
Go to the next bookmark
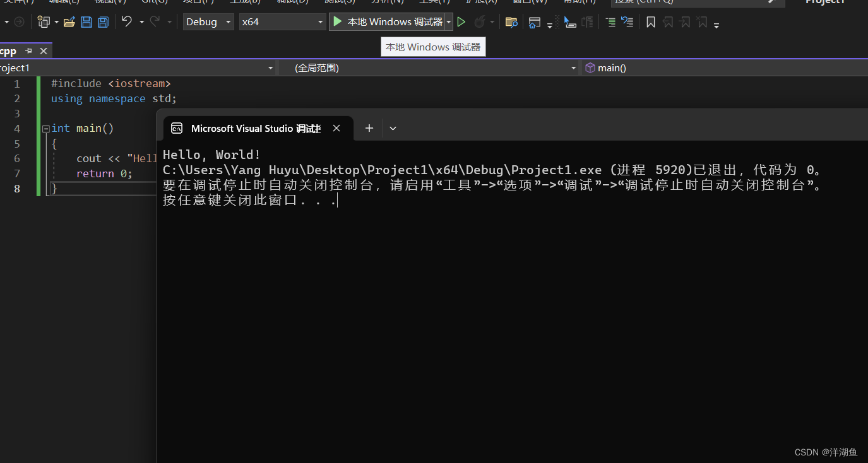[685, 21]
